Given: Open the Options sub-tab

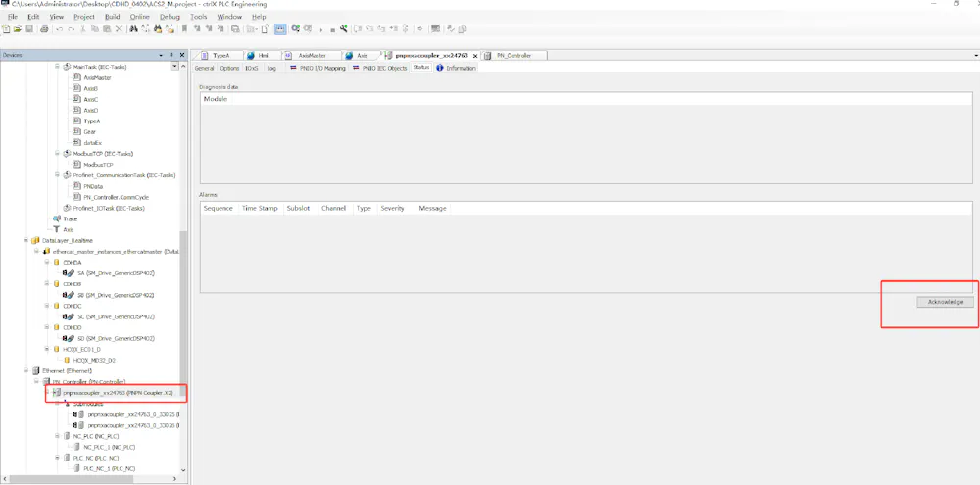Looking at the screenshot, I should click(x=229, y=68).
